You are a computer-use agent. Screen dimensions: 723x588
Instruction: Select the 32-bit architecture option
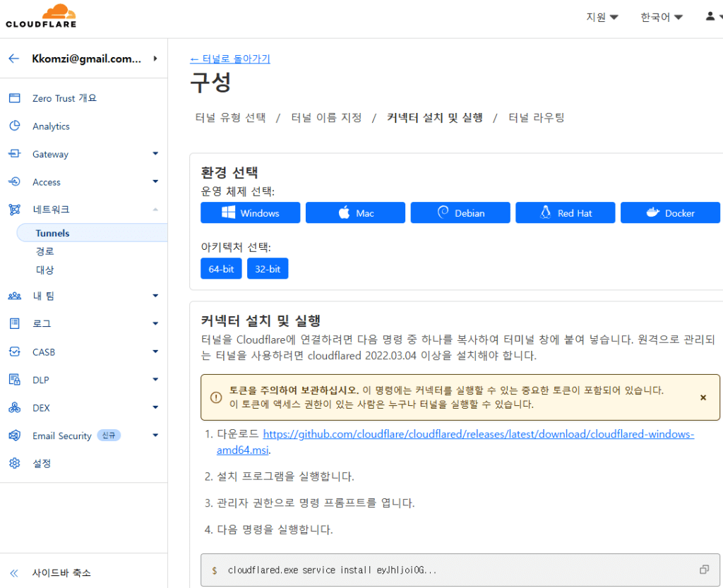point(268,268)
